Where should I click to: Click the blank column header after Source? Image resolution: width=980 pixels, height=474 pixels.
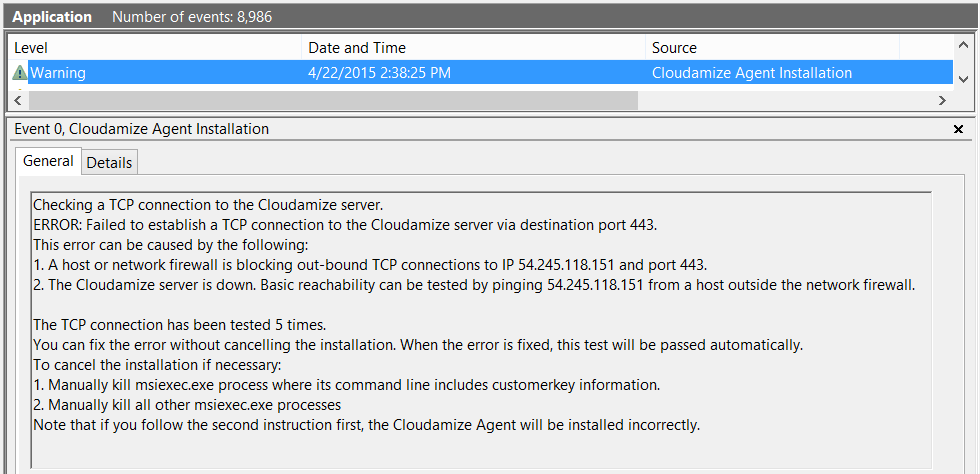(x=925, y=48)
